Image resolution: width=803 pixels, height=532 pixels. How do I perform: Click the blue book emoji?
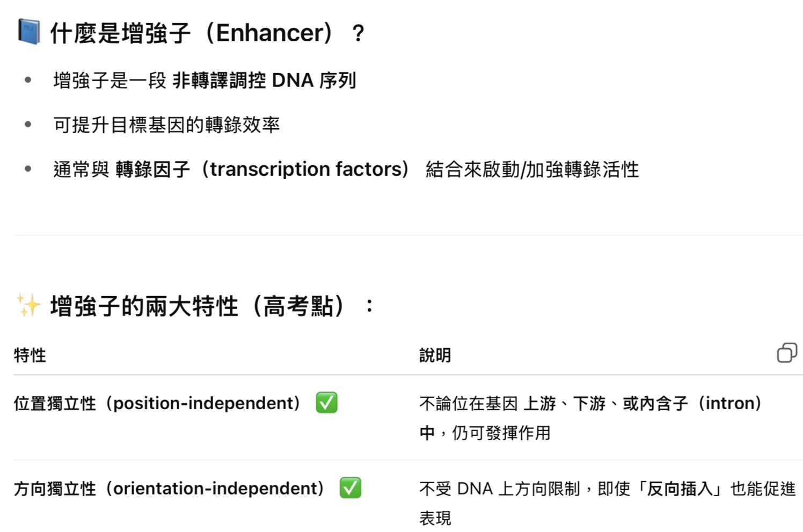click(29, 32)
